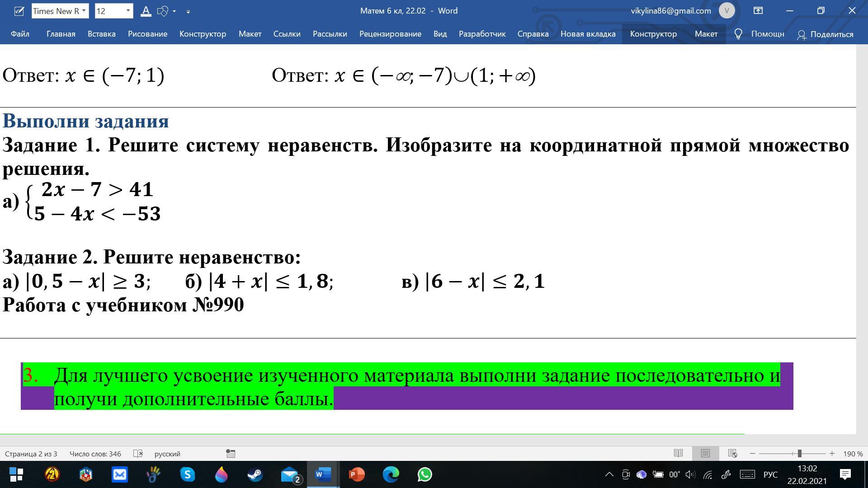Switch to Web Layout view
Image resolution: width=868 pixels, height=488 pixels.
(x=733, y=454)
